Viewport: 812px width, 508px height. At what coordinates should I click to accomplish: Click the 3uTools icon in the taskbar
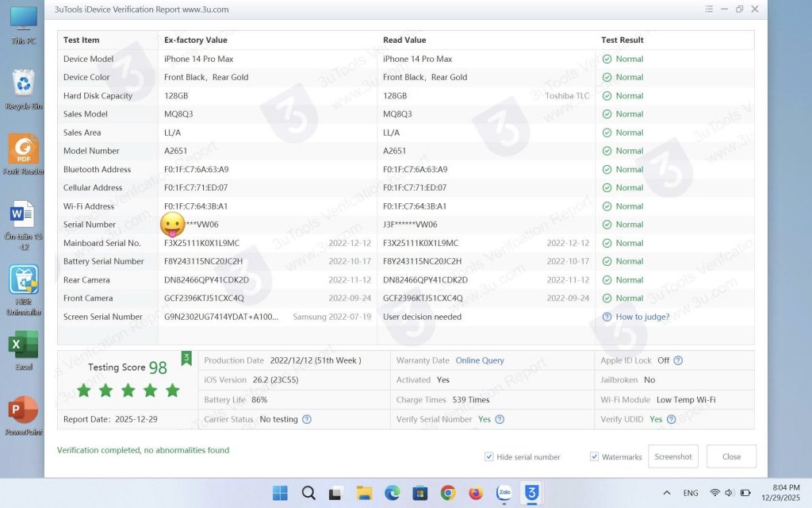pyautogui.click(x=531, y=493)
